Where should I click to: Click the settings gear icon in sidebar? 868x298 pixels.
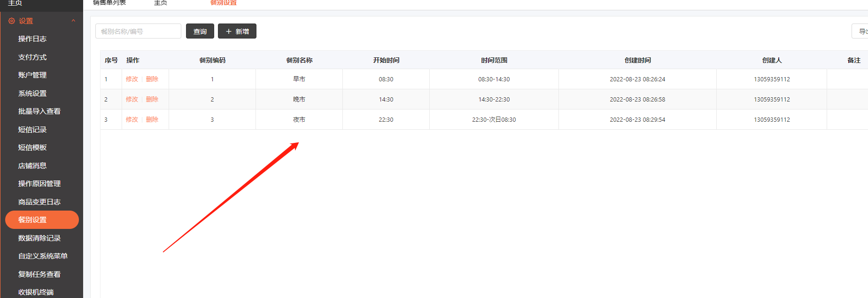[12, 21]
